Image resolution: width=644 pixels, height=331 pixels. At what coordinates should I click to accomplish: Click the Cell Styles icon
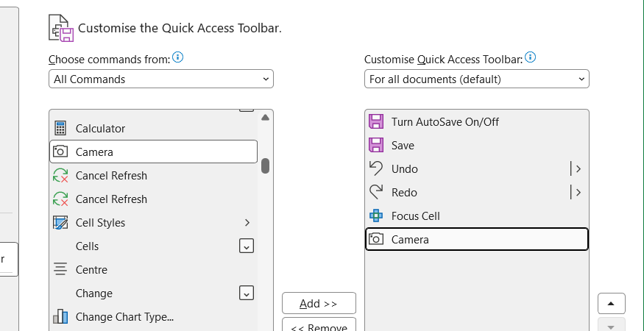(x=60, y=223)
